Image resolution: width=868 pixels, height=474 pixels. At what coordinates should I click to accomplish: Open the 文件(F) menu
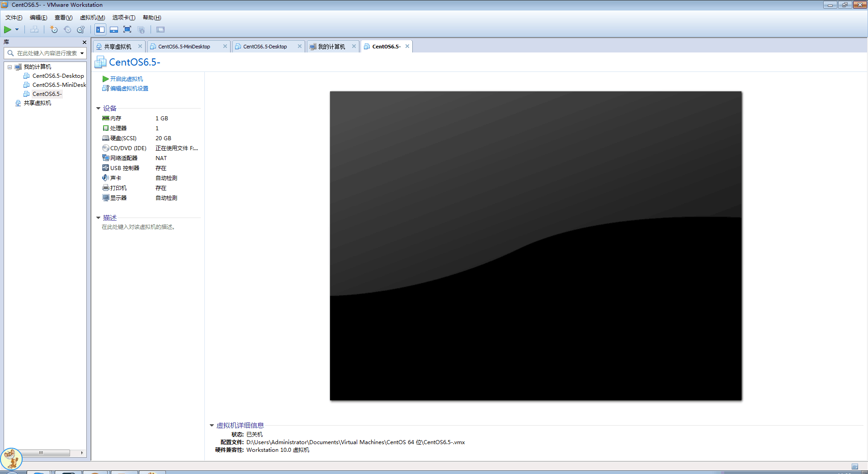pos(14,18)
